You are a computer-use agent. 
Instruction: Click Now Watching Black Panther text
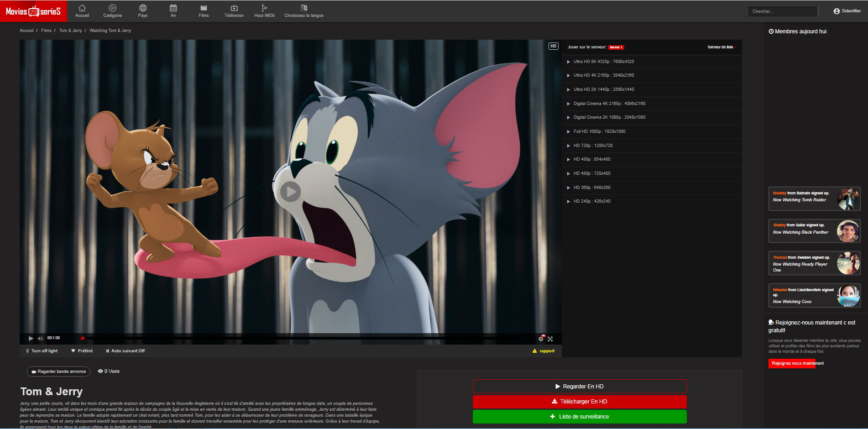(800, 232)
